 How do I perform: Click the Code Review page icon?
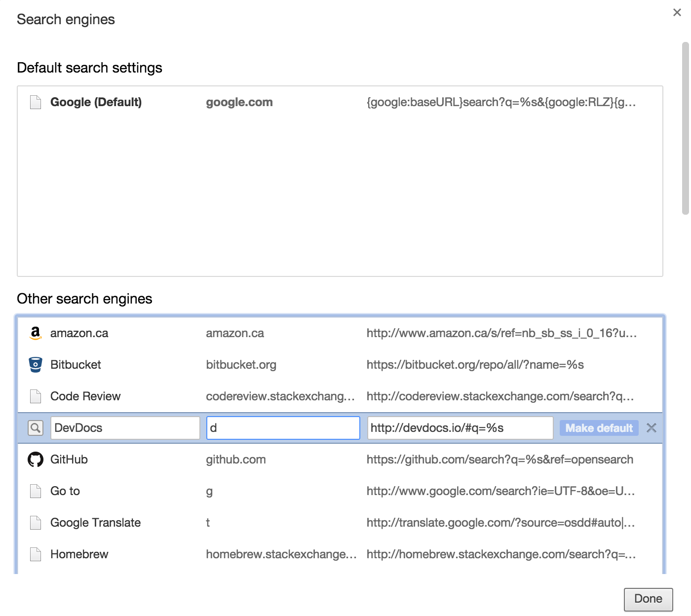tap(36, 396)
